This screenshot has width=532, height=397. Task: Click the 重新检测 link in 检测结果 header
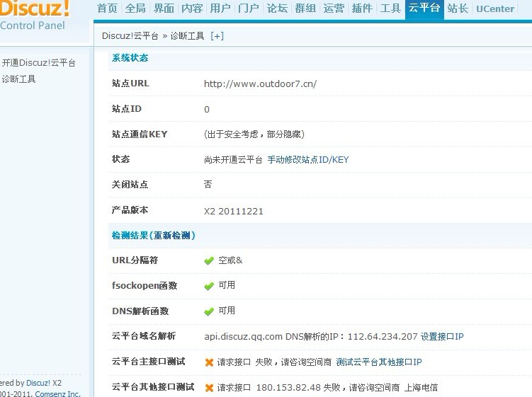[x=172, y=235]
